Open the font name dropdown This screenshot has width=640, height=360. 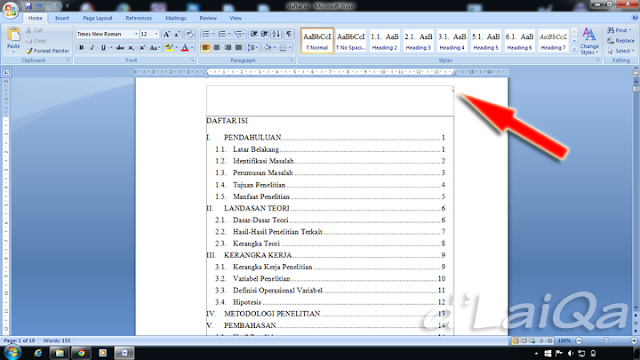click(x=136, y=34)
